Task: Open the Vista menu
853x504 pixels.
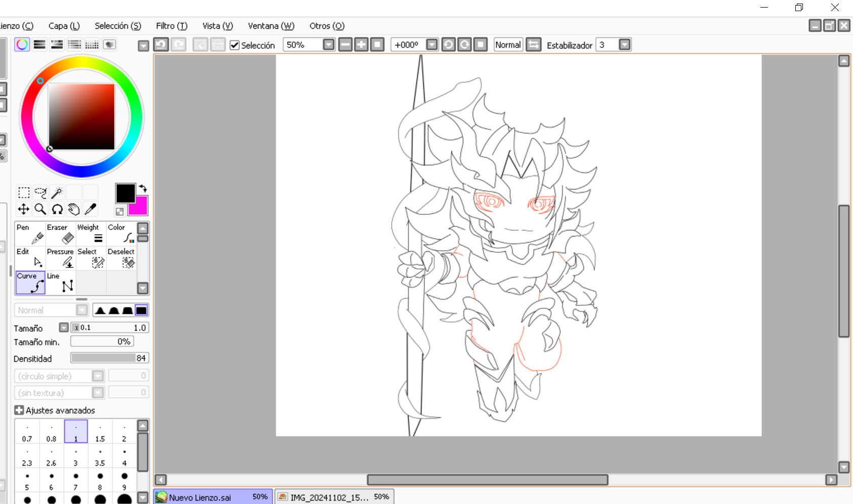Action: point(218,26)
